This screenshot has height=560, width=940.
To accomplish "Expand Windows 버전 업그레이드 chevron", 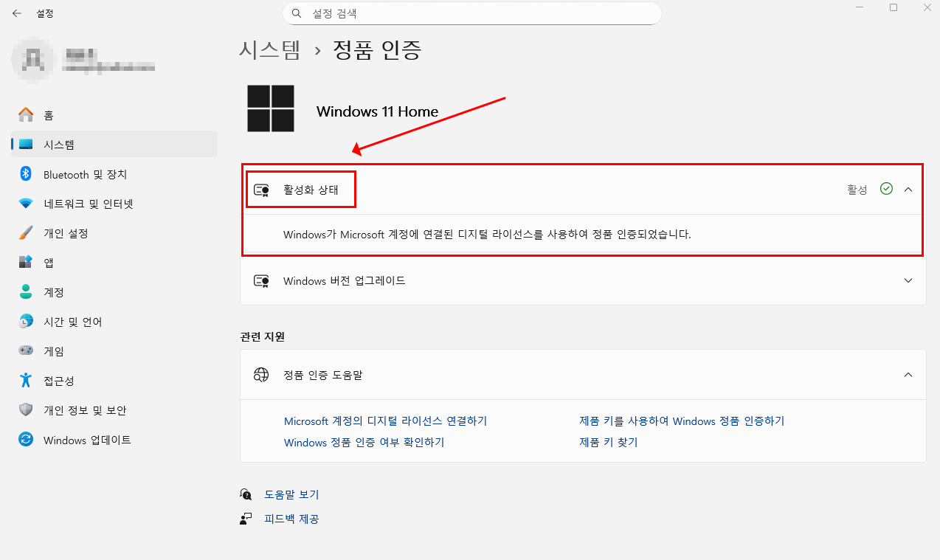I will [908, 281].
